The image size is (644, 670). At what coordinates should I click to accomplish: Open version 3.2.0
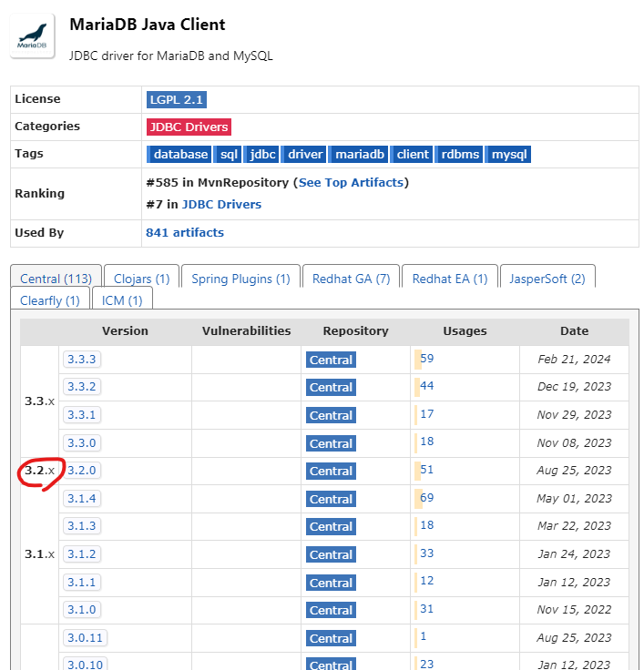[x=82, y=470]
